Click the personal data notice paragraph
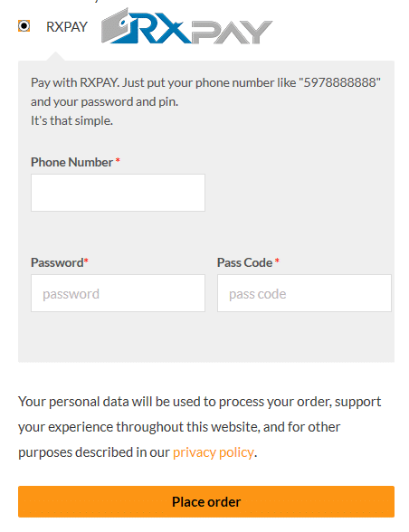The width and height of the screenshot is (409, 532). coord(200,427)
